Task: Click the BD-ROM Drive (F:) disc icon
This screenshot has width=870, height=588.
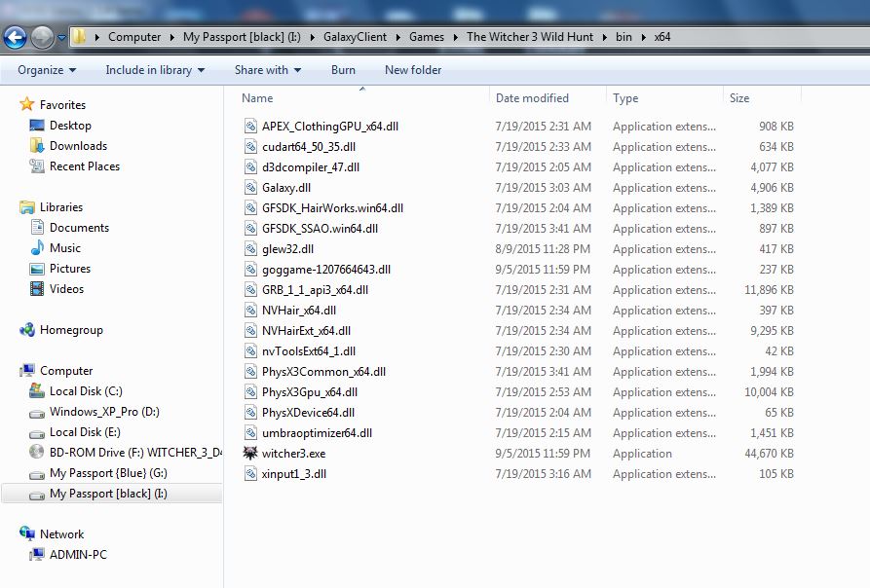Action: (37, 453)
